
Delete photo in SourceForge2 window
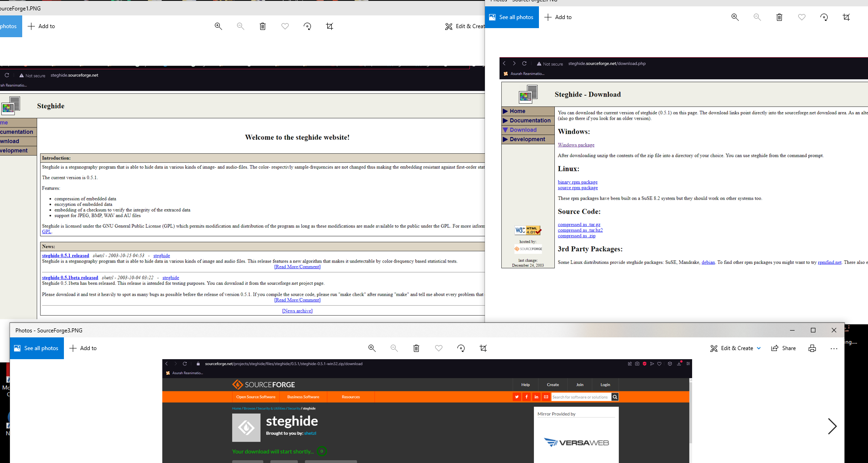pyautogui.click(x=779, y=17)
